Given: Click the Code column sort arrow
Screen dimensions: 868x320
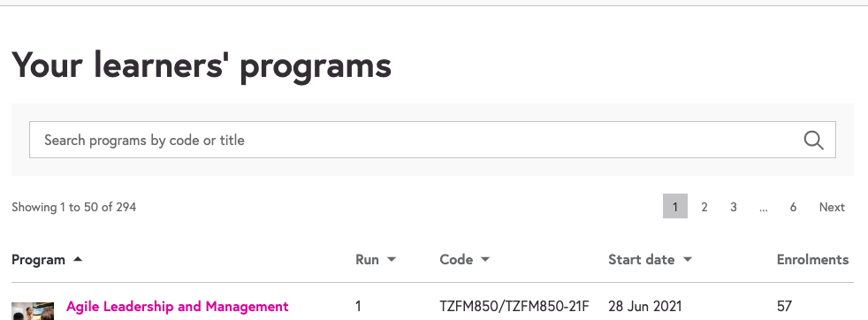Looking at the screenshot, I should coord(485,259).
